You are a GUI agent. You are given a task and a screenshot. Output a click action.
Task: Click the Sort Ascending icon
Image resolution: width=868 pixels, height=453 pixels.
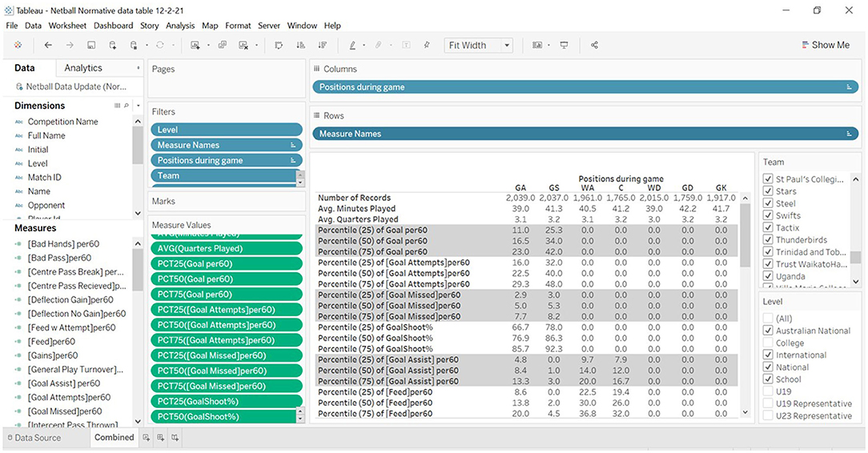(300, 46)
